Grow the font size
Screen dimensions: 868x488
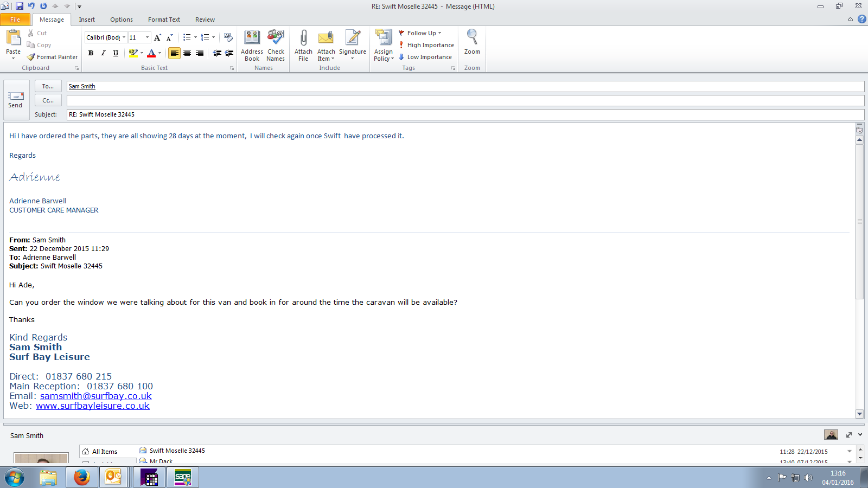[157, 37]
